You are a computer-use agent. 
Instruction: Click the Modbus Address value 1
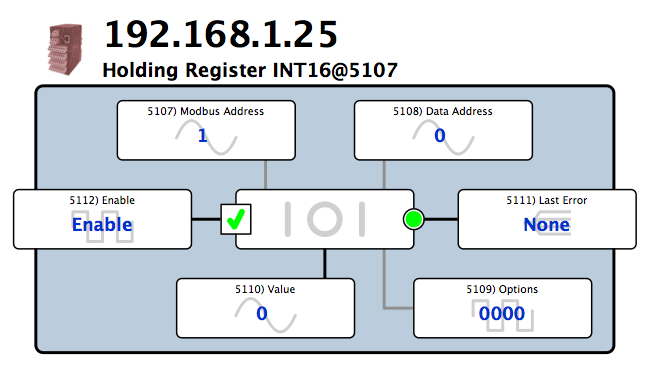(202, 135)
